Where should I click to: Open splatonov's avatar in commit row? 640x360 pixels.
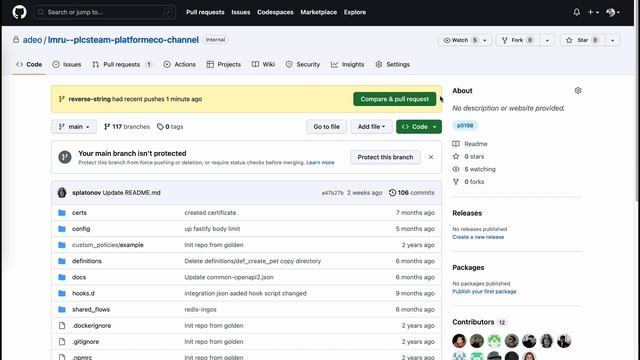62,193
